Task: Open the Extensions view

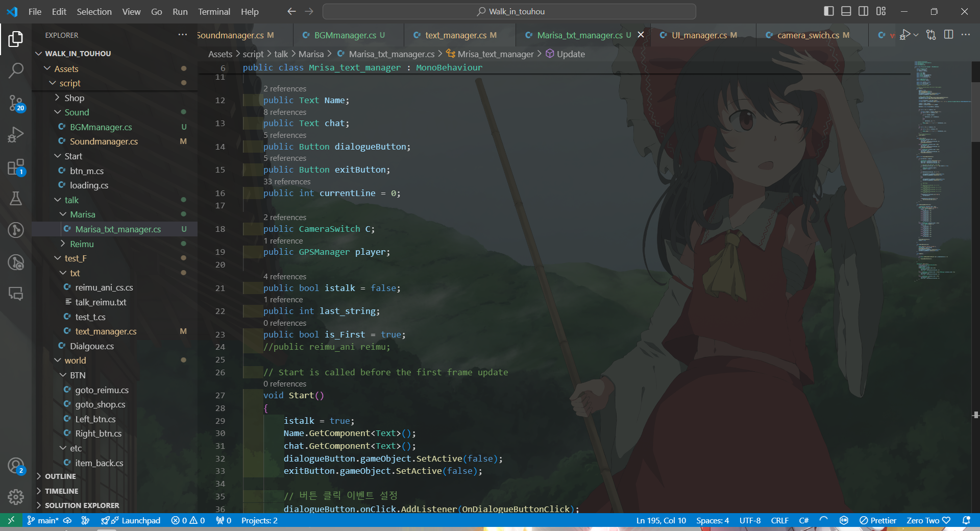Action: click(x=16, y=167)
